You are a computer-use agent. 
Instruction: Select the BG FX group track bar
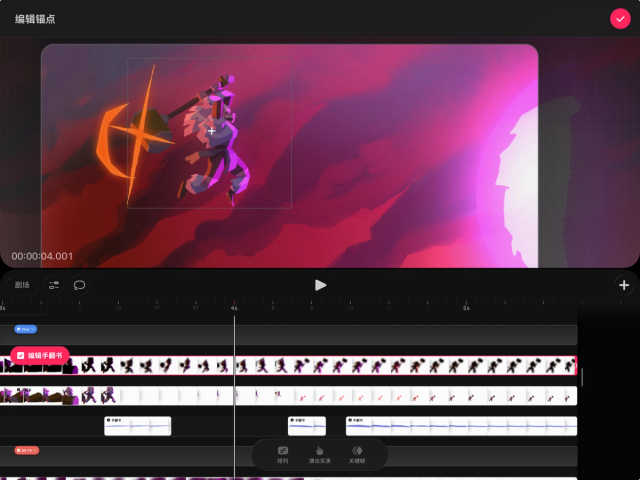click(288, 456)
